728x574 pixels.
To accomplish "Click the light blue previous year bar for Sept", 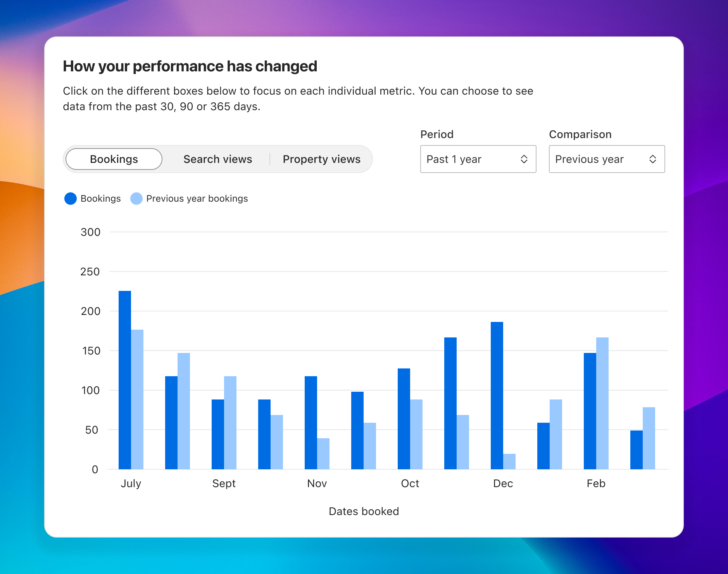I will click(x=230, y=423).
